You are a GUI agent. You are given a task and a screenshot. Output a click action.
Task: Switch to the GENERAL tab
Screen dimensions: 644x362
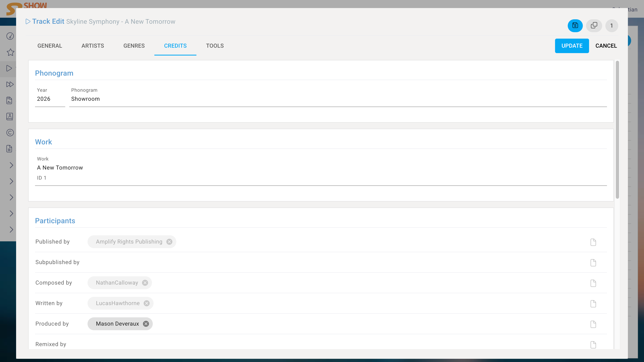point(50,46)
